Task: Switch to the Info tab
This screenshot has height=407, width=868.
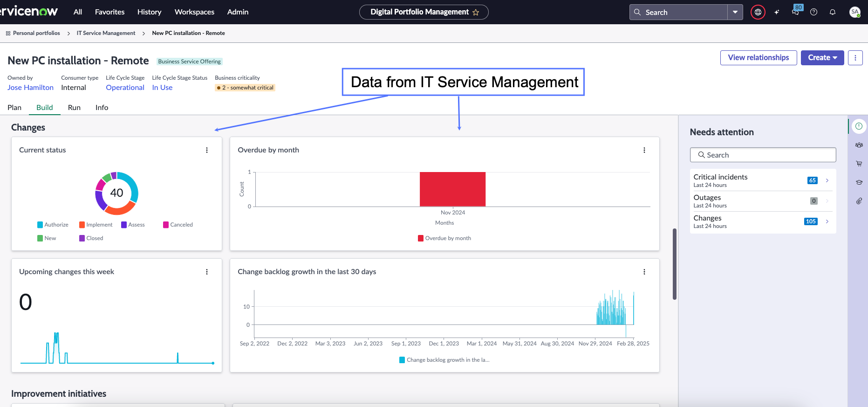Action: pyautogui.click(x=102, y=108)
